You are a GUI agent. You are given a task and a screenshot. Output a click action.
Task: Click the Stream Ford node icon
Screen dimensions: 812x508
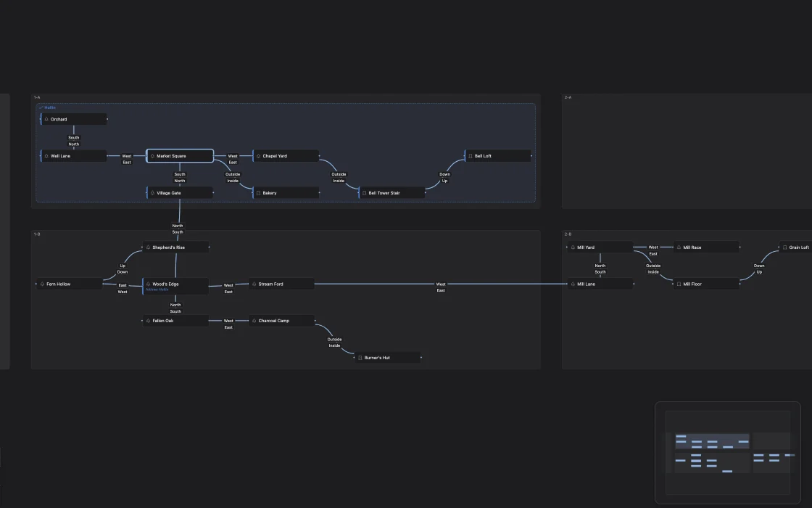[254, 284]
